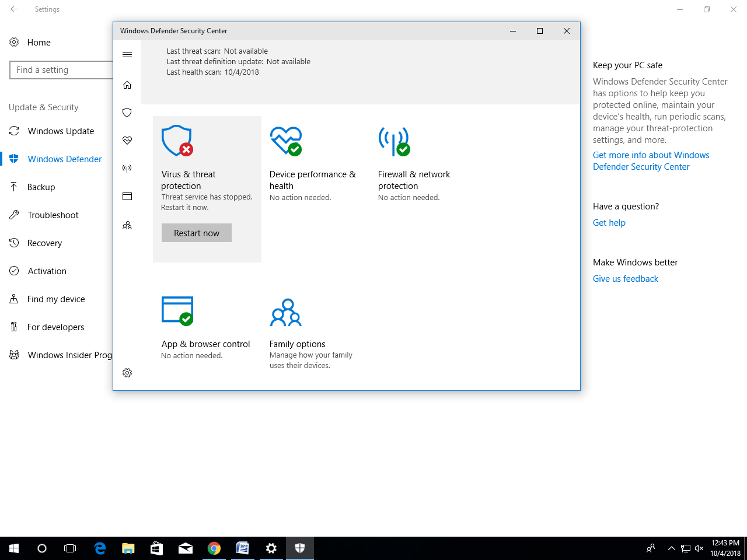
Task: Open Task View on taskbar
Action: tap(70, 548)
